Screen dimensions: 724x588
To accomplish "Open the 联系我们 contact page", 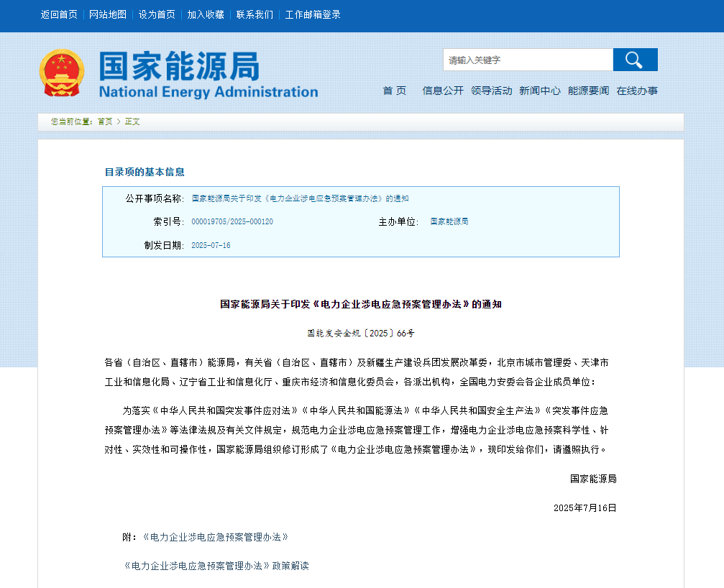I will tap(254, 14).
